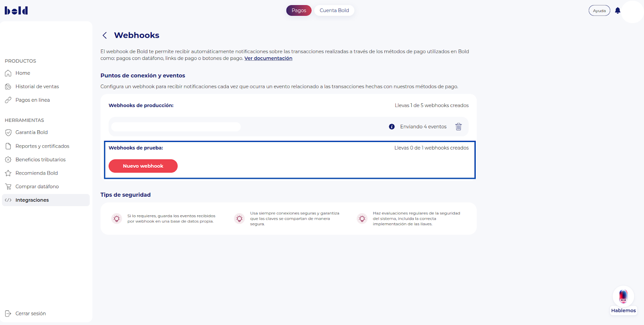Open Historial de ventas clock icon

click(x=8, y=86)
